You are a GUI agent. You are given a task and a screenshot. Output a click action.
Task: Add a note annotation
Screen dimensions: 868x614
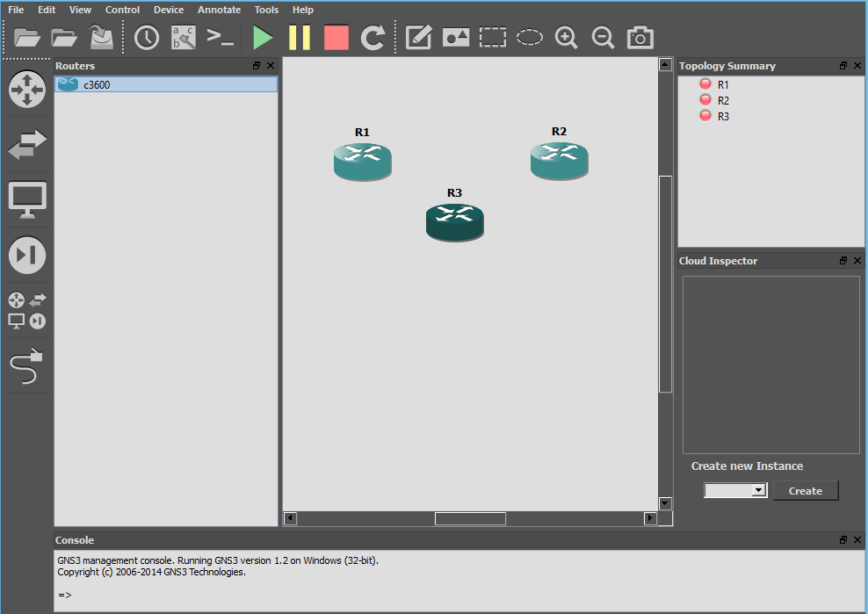pos(418,37)
